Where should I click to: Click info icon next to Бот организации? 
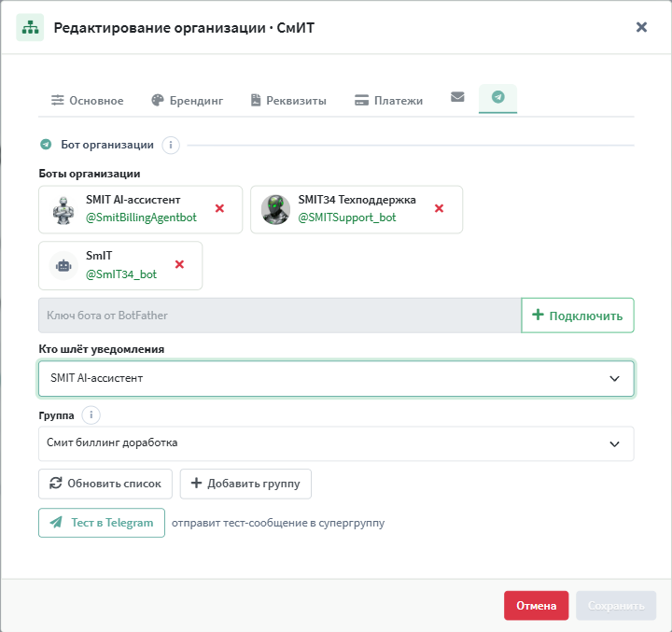pos(171,145)
